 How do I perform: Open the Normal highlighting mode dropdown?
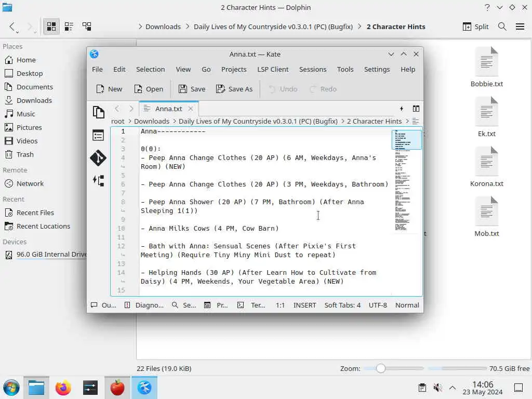(x=407, y=305)
